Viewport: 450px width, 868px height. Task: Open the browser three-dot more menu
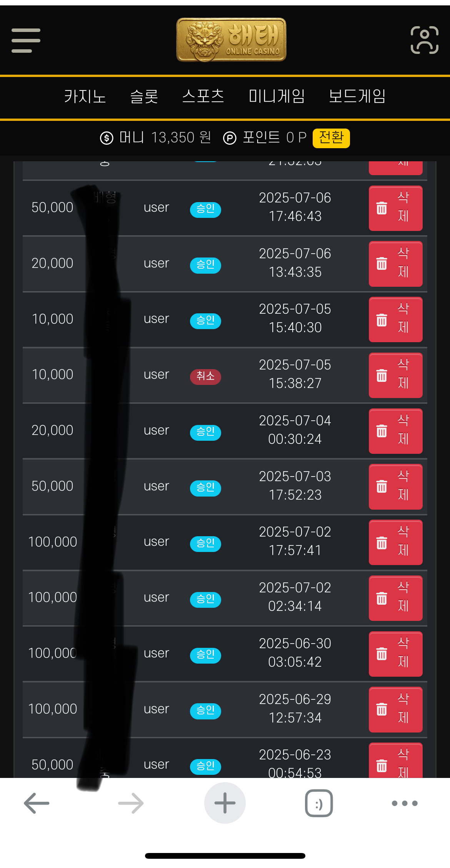[405, 803]
